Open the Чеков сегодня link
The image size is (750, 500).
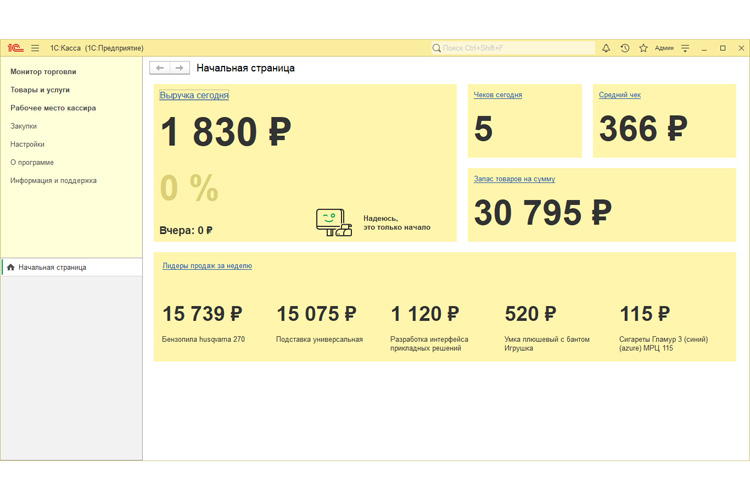[498, 95]
